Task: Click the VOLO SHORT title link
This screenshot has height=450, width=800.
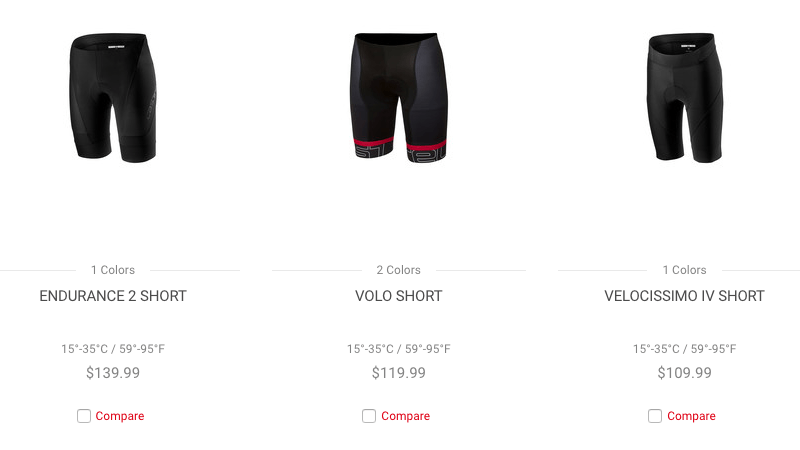Action: pos(398,296)
